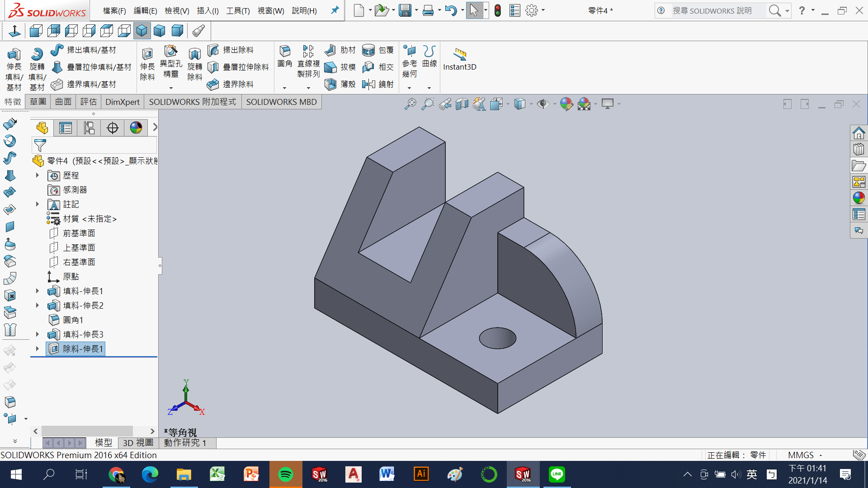
Task: Open the Reference Geometry (參考幾何) dropdown arrow
Action: tap(409, 88)
